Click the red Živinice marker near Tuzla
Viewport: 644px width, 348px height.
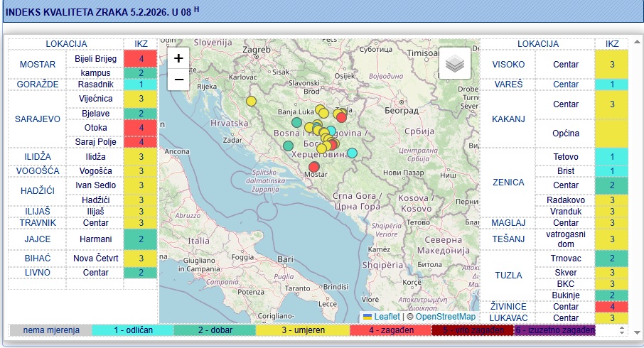[x=341, y=117]
